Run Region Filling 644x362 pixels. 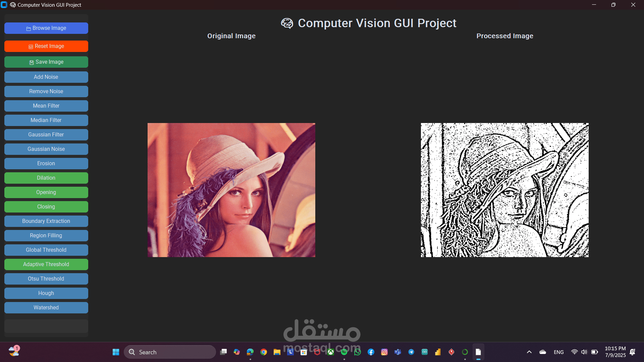click(46, 236)
